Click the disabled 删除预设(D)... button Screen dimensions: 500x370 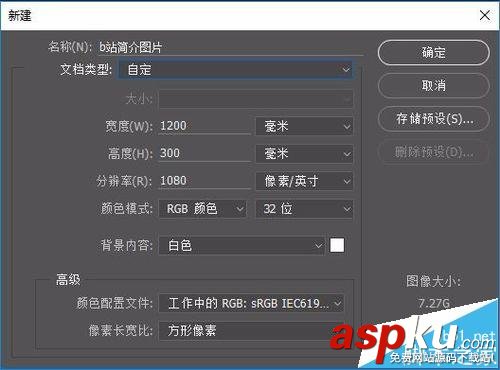(x=433, y=152)
